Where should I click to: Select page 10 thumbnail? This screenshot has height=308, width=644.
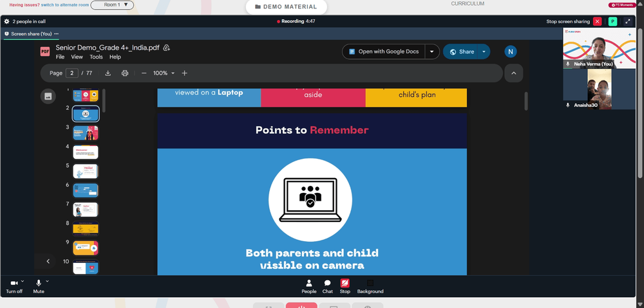pos(86,267)
